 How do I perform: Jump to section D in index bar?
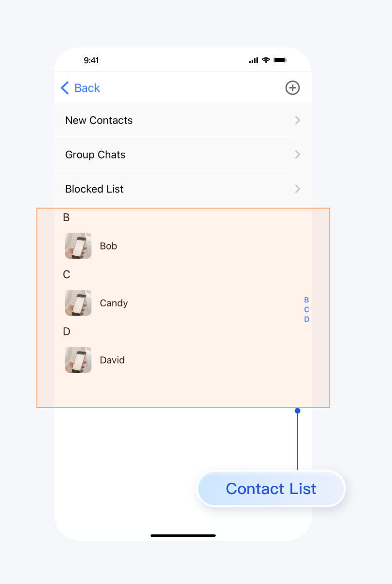pyautogui.click(x=307, y=319)
